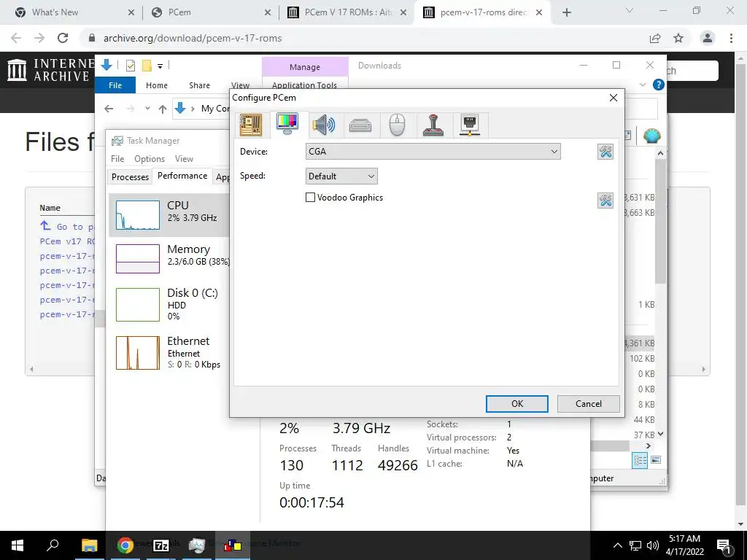The height and width of the screenshot is (560, 747).
Task: Show hidden system tray icons
Action: (617, 545)
